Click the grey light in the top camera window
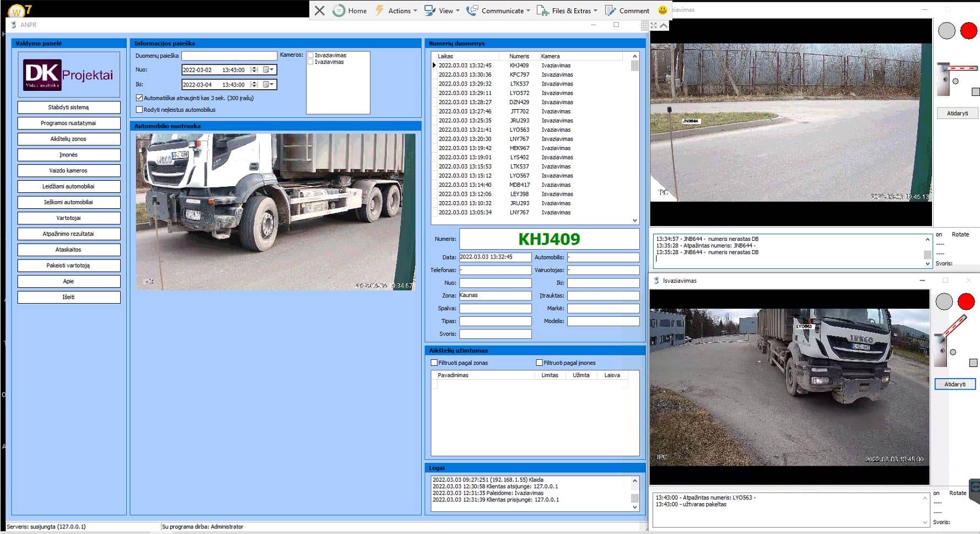Viewport: 980px width, 534px height. [x=946, y=30]
